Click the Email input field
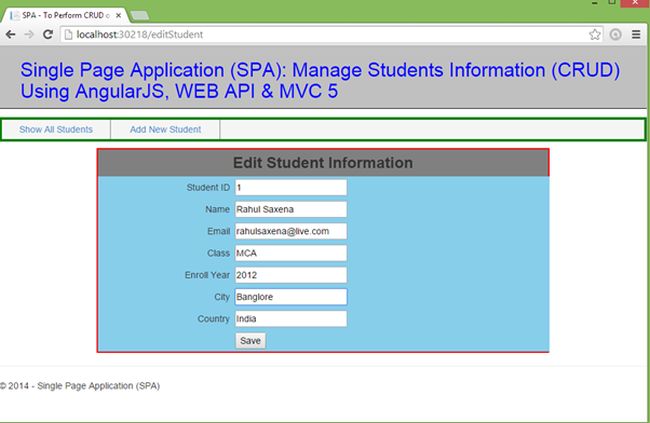The width and height of the screenshot is (650, 423). point(291,231)
